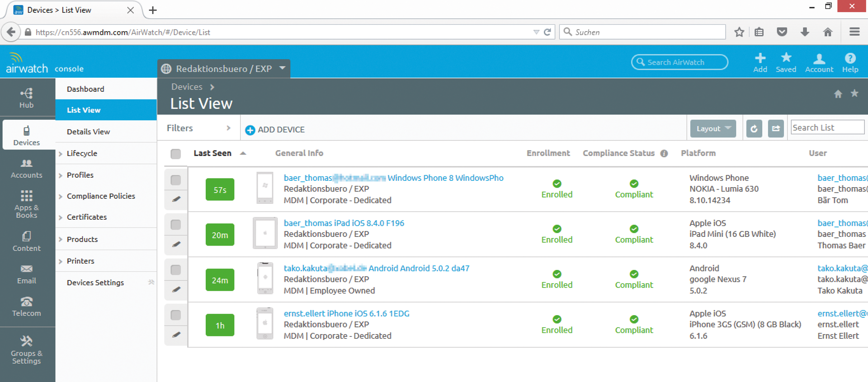Sort by Last Seen column
The height and width of the screenshot is (382, 868).
click(x=219, y=153)
